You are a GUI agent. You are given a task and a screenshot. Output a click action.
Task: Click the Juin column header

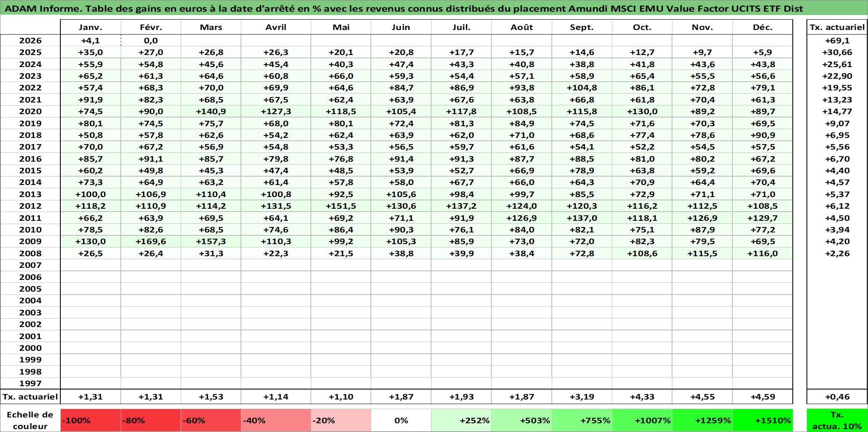point(401,27)
